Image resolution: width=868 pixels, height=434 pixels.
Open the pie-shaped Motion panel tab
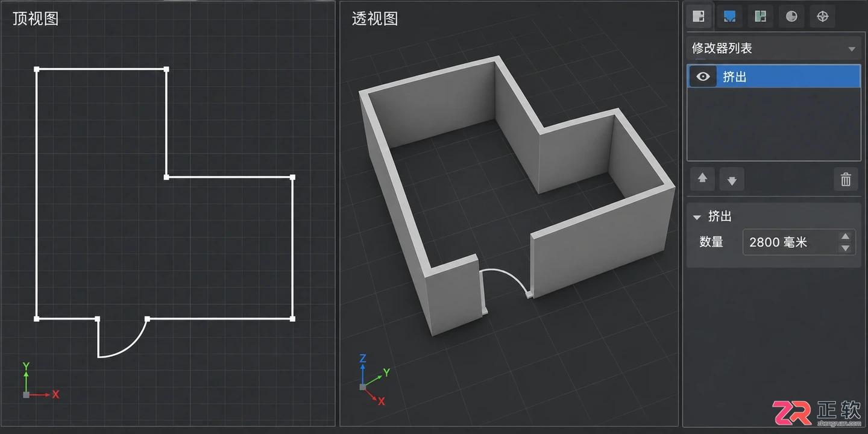point(791,16)
